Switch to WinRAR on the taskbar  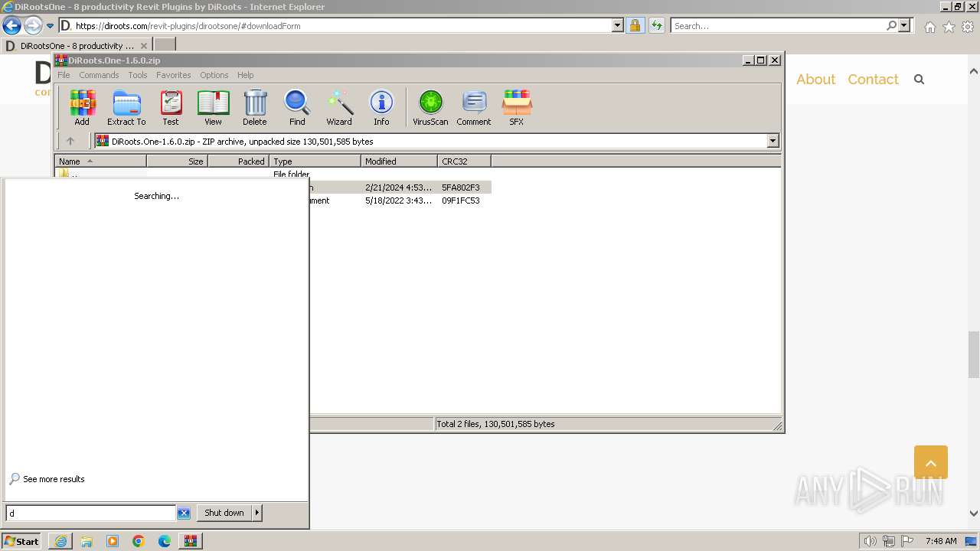[x=191, y=541]
